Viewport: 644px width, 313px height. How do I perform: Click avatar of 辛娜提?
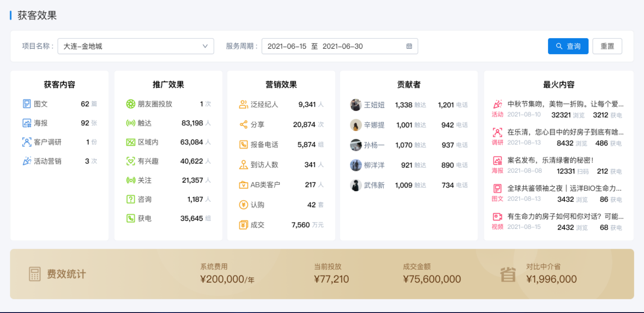[x=356, y=125]
